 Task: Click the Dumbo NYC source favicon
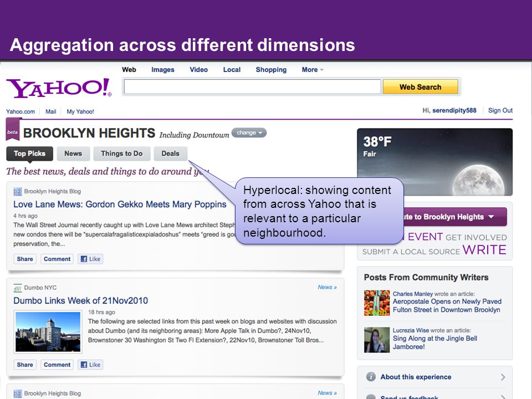click(x=18, y=288)
